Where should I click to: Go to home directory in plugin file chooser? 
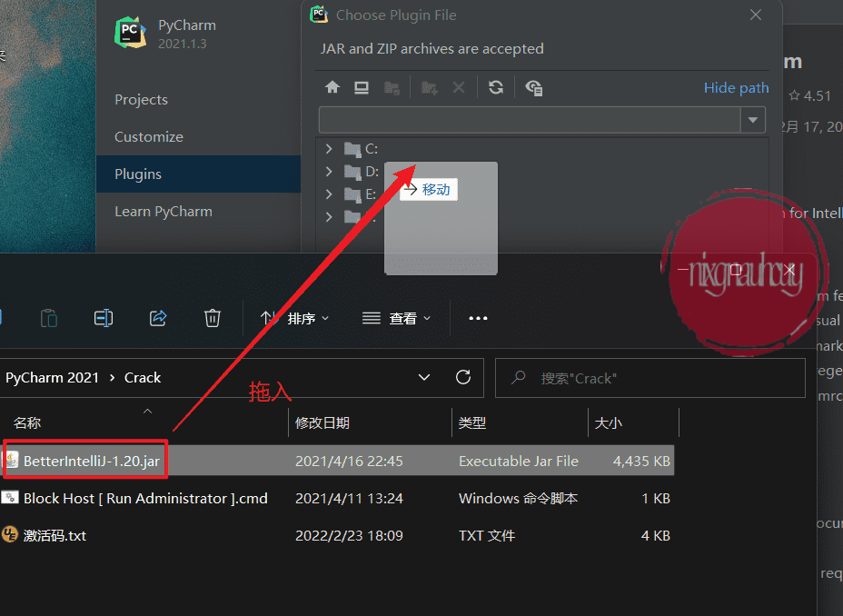point(332,87)
